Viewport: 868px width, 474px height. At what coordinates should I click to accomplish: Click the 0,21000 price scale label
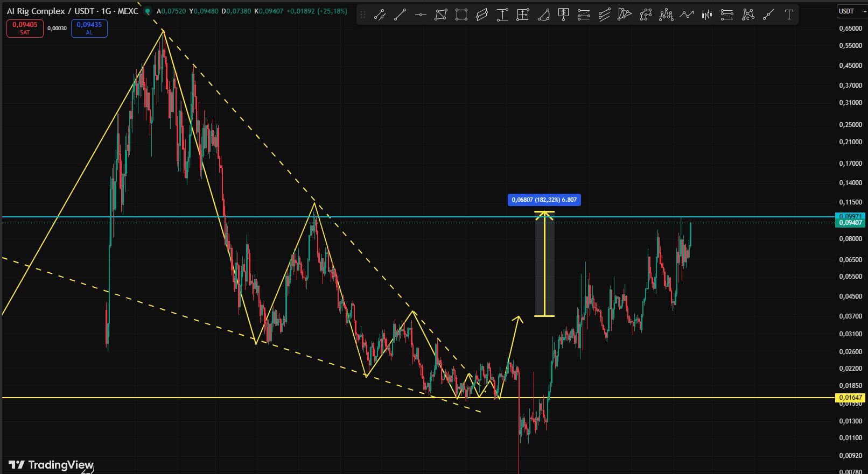[850, 142]
